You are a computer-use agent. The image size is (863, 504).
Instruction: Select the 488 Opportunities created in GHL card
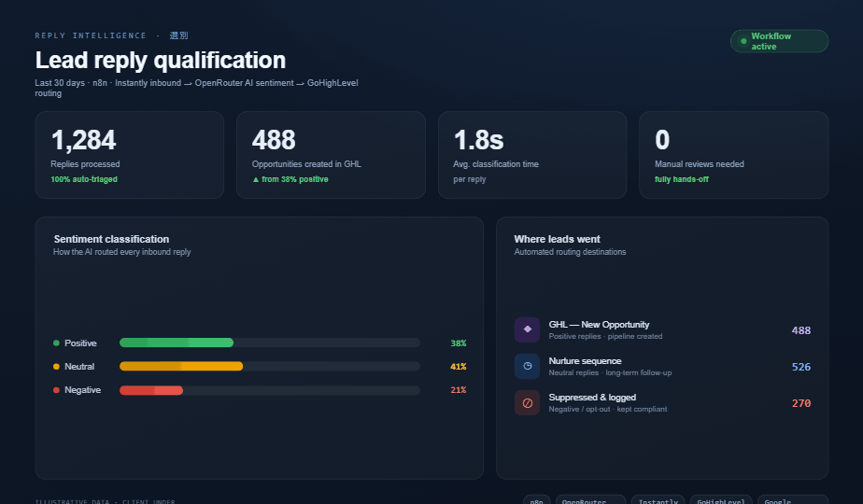[331, 155]
